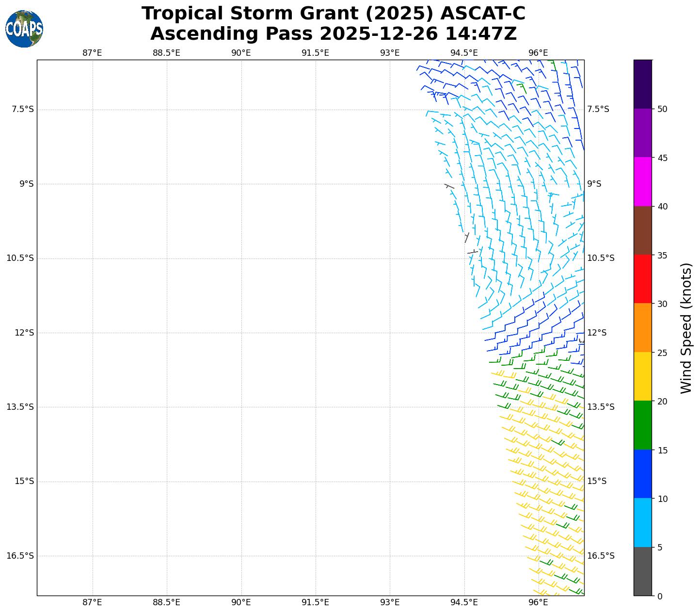Click the 90°E label on the top axis
The image size is (700, 613).
[x=241, y=53]
